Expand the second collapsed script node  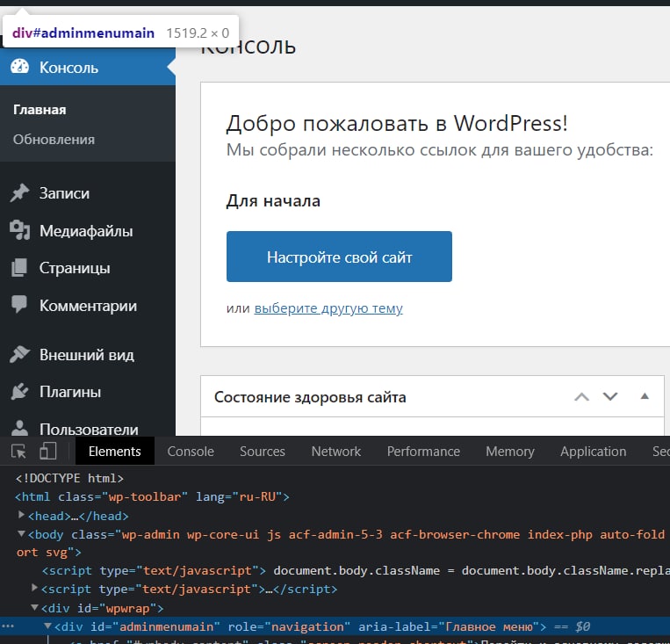[35, 588]
